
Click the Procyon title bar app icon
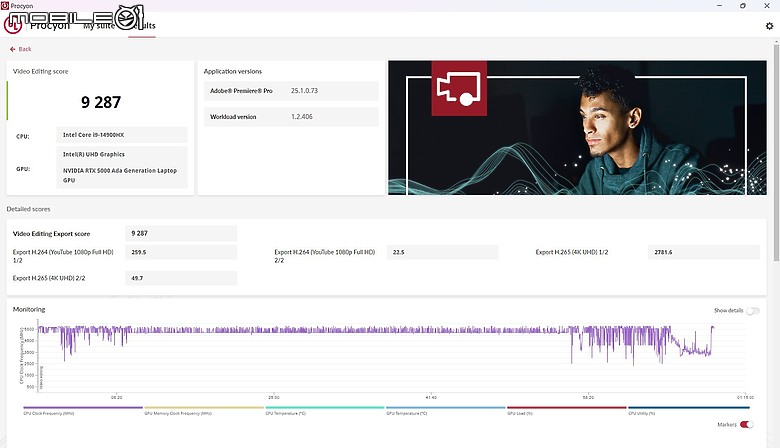(5, 5)
